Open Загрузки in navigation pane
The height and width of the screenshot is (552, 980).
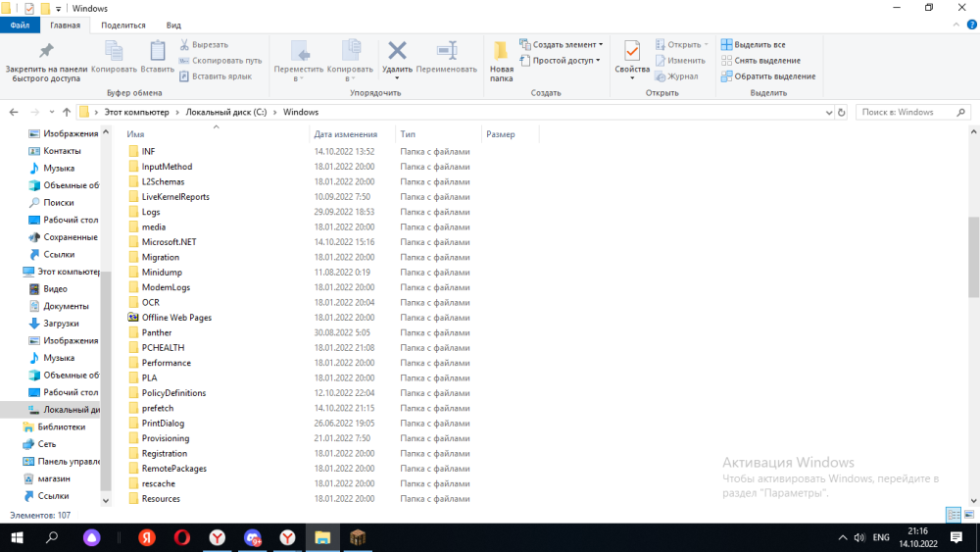(x=61, y=324)
